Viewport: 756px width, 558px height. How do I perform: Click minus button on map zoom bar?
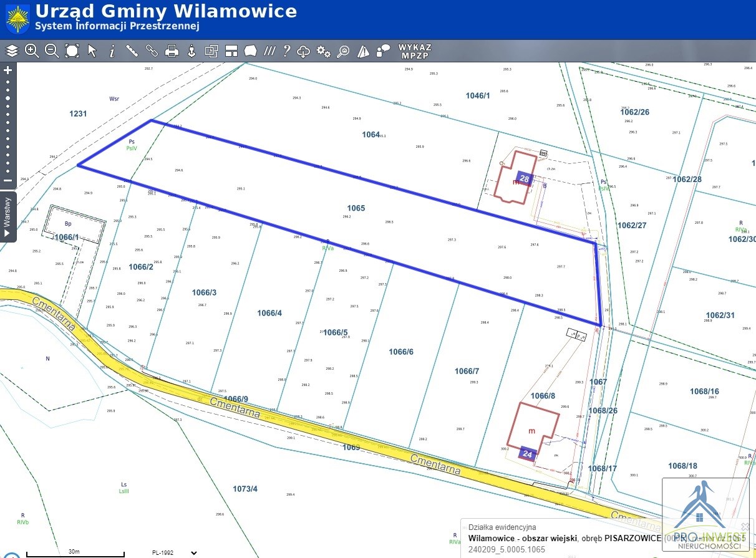point(8,181)
